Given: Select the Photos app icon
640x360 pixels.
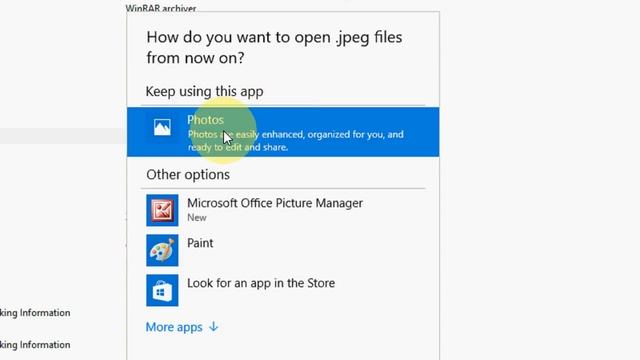Looking at the screenshot, I should [x=162, y=127].
